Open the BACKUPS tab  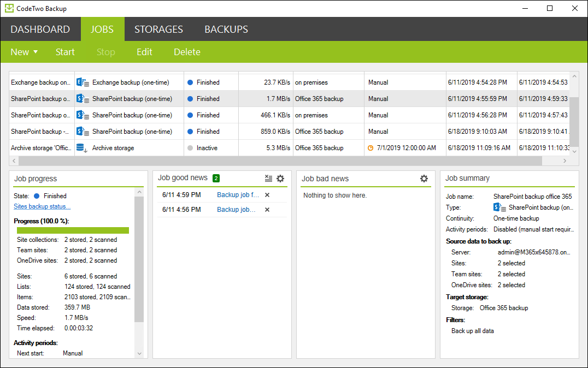(x=226, y=29)
